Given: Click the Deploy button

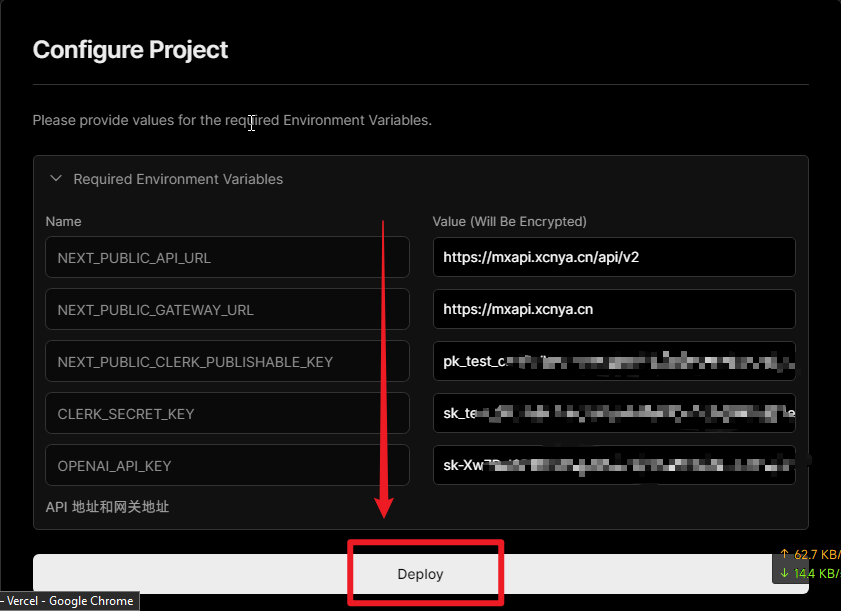Looking at the screenshot, I should 420,573.
